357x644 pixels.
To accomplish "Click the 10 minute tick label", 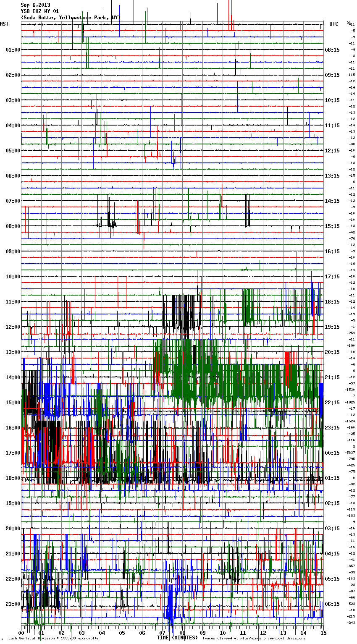I will point(223,633).
